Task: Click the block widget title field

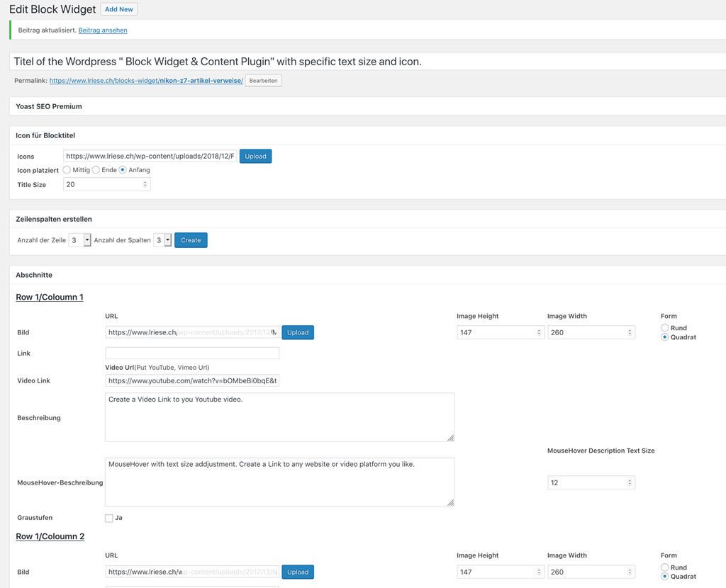Action: pos(368,62)
